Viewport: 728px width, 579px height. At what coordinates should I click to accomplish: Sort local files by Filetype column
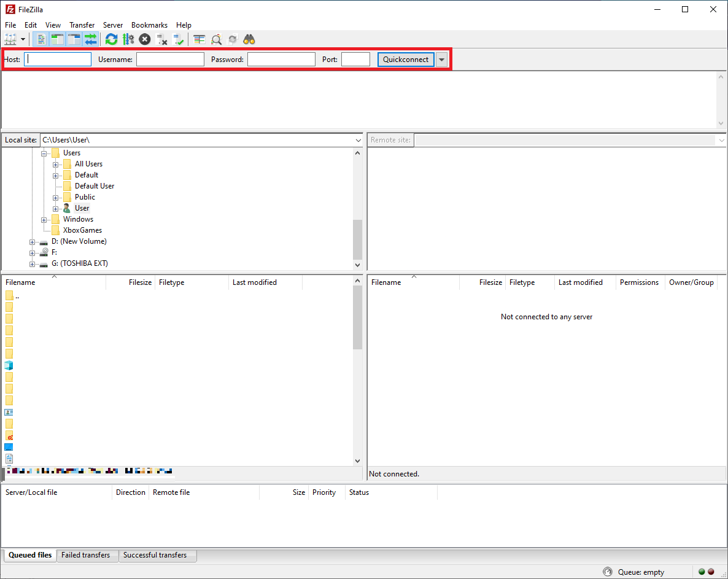(192, 282)
